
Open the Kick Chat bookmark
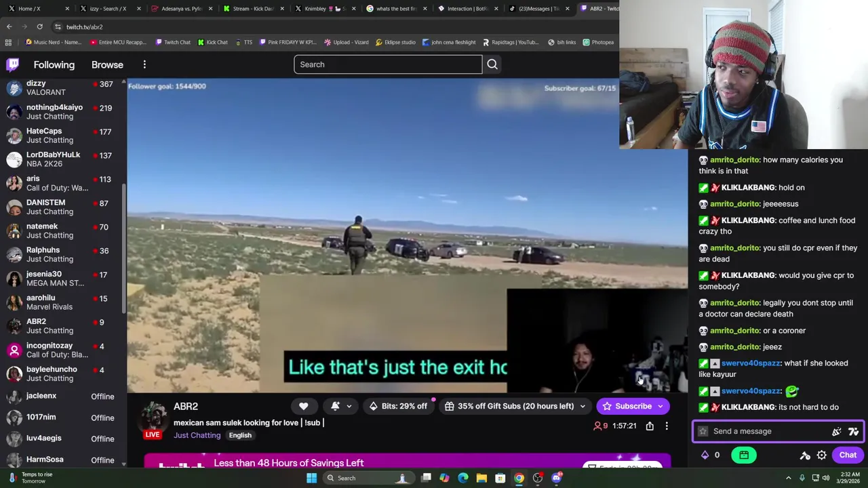[213, 42]
